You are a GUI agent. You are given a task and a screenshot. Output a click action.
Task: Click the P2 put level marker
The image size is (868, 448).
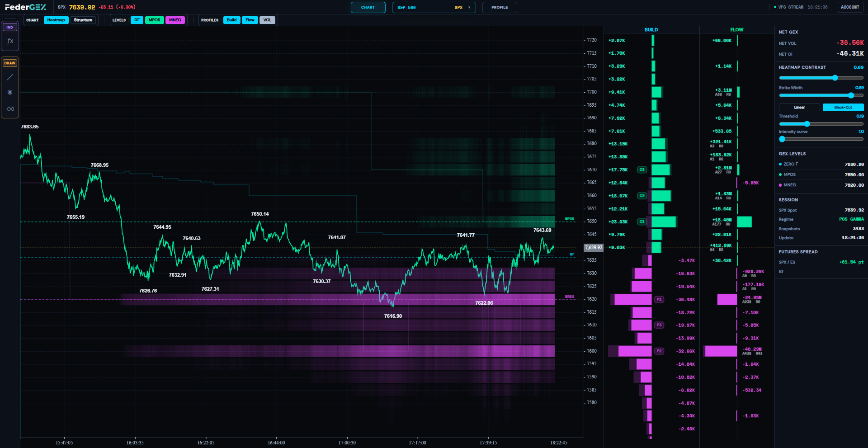coord(659,351)
